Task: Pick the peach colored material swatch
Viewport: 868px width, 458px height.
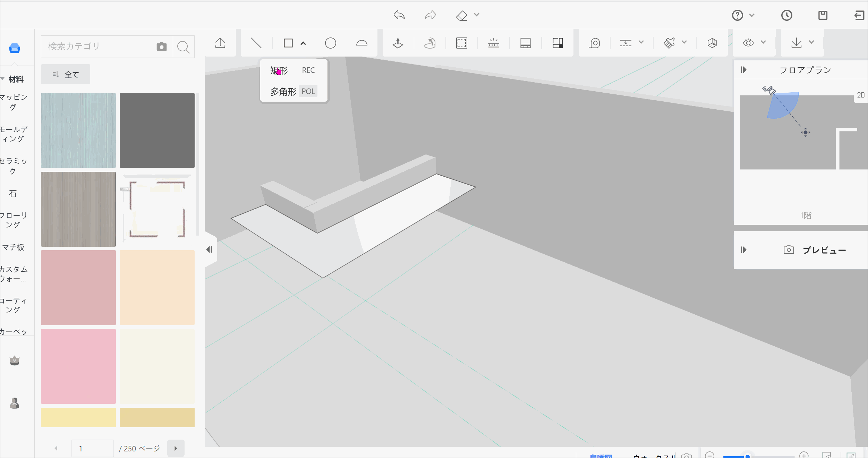Action: pyautogui.click(x=157, y=288)
